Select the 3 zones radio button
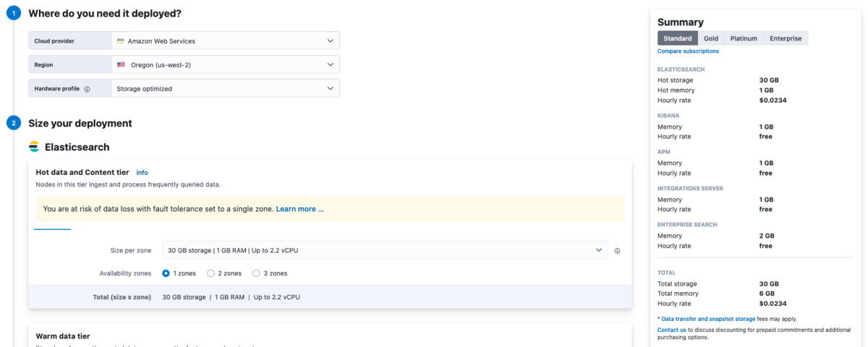This screenshot has height=347, width=868. pyautogui.click(x=256, y=273)
